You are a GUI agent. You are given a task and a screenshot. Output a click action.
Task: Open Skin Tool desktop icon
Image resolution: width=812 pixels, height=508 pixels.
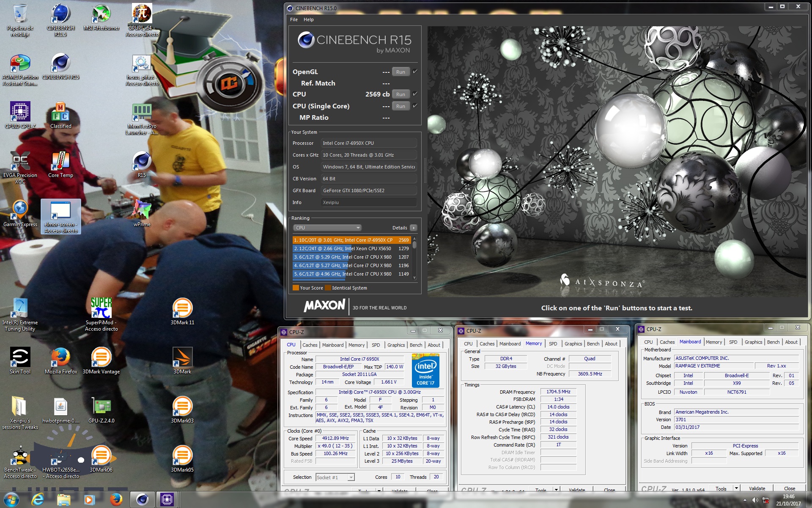(x=20, y=361)
